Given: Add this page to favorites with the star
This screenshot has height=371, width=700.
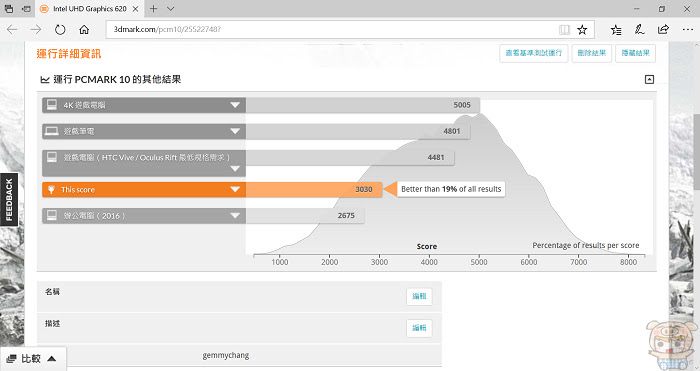Looking at the screenshot, I should coord(582,30).
